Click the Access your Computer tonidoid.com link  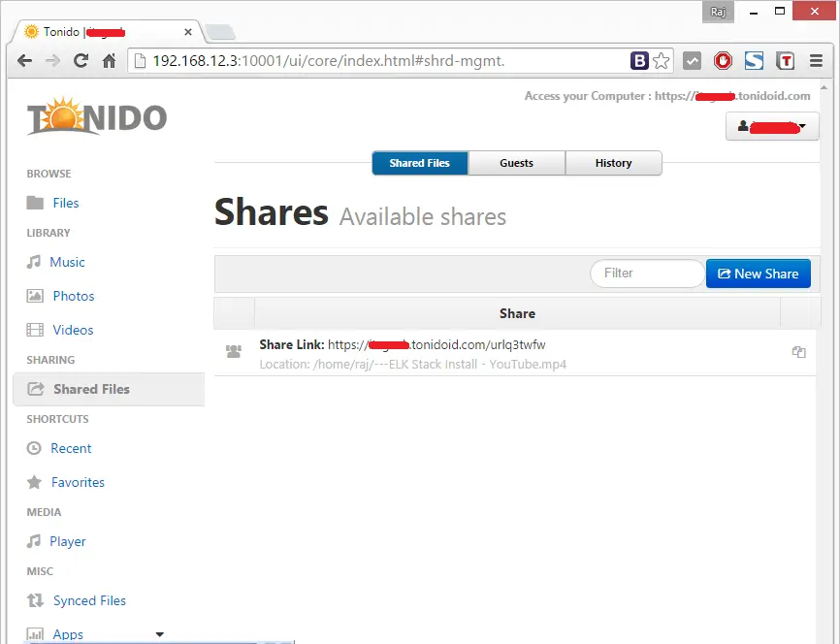(732, 96)
